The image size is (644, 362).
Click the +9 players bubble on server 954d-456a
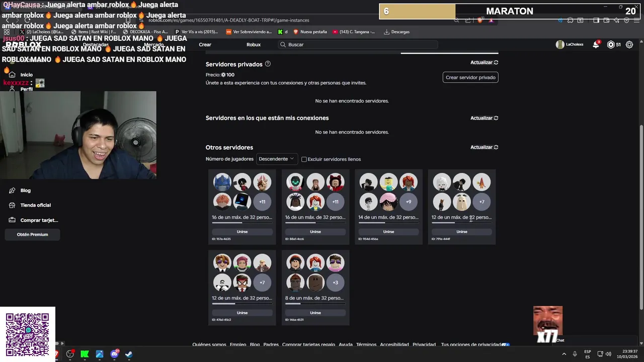(409, 202)
